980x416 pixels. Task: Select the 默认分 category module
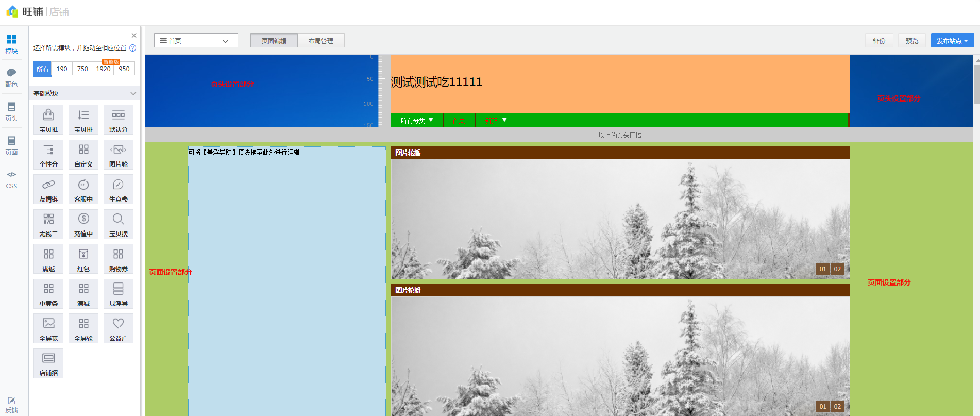click(119, 120)
